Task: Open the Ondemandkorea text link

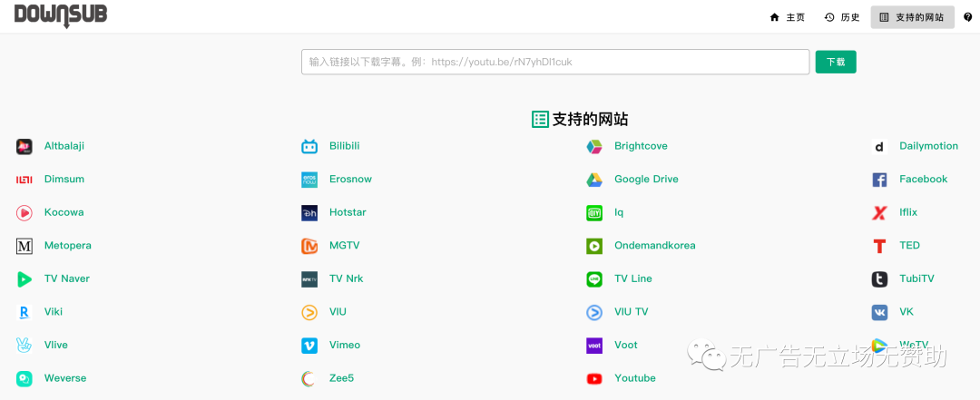Action: [655, 246]
